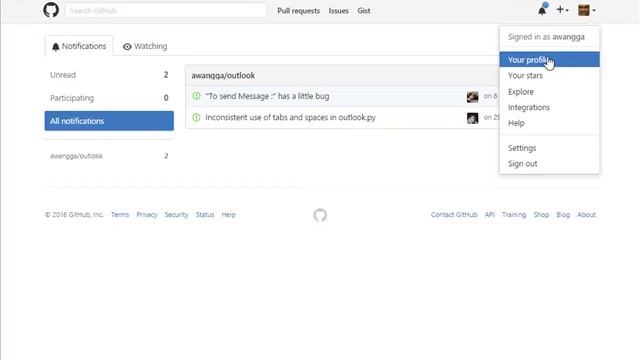640x360 pixels.
Task: Open Inconsistent tabs and spaces issue
Action: click(290, 118)
